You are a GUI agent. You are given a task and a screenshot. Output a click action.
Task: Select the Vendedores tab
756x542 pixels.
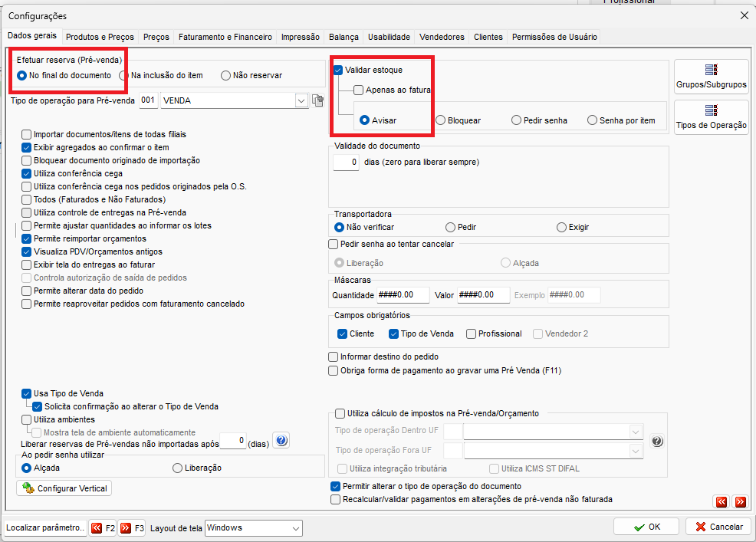coord(442,37)
